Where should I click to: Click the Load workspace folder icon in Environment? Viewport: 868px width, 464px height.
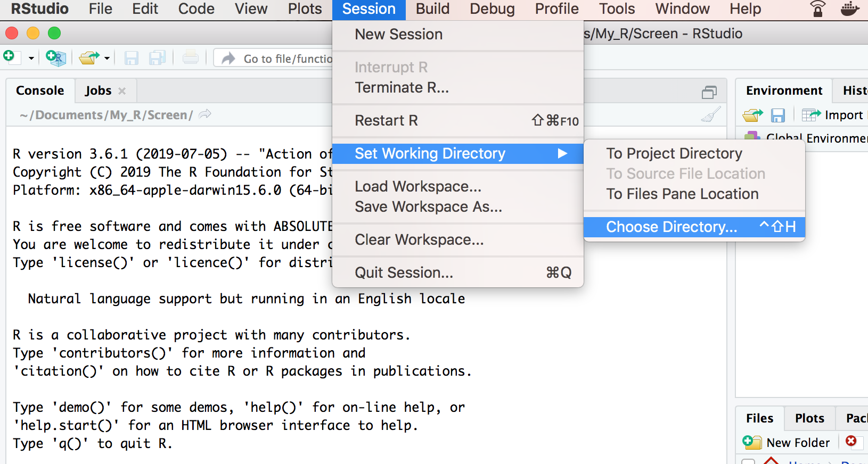tap(753, 115)
